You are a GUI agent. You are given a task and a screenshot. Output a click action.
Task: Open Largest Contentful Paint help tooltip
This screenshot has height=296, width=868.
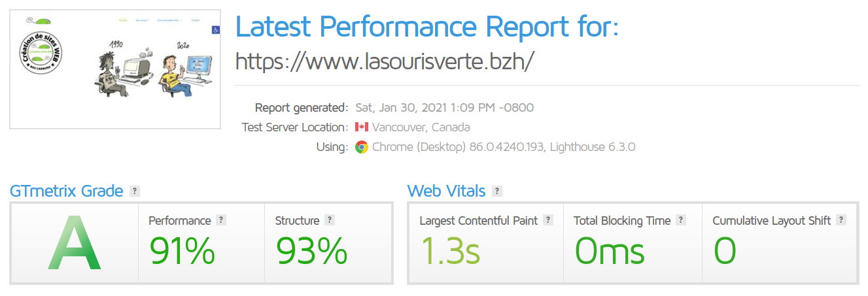coord(548,220)
